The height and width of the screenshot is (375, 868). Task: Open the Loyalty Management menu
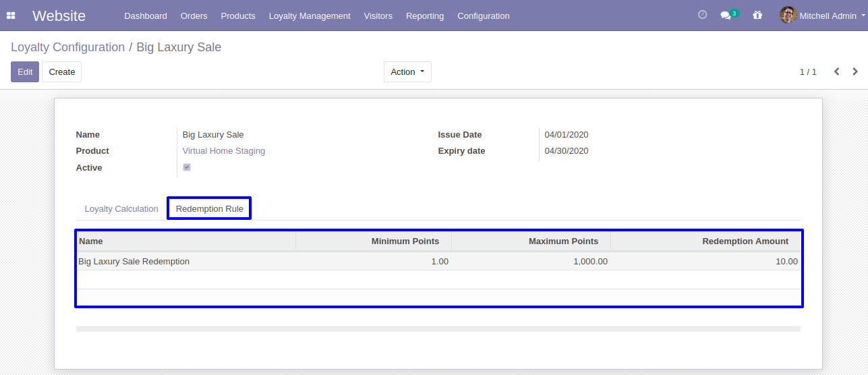click(x=310, y=16)
